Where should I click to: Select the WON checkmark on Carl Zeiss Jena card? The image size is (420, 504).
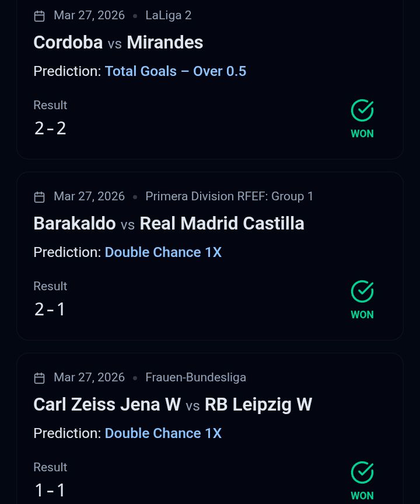[x=362, y=472]
